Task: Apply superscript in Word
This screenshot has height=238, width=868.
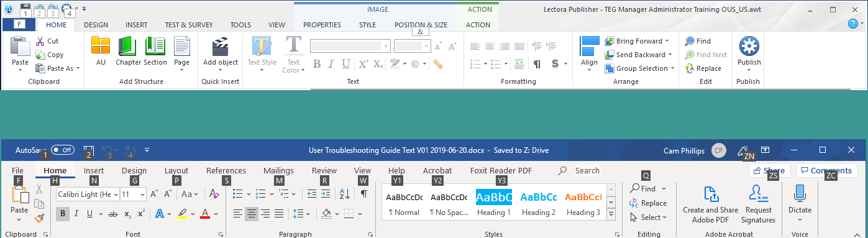Action: point(142,214)
